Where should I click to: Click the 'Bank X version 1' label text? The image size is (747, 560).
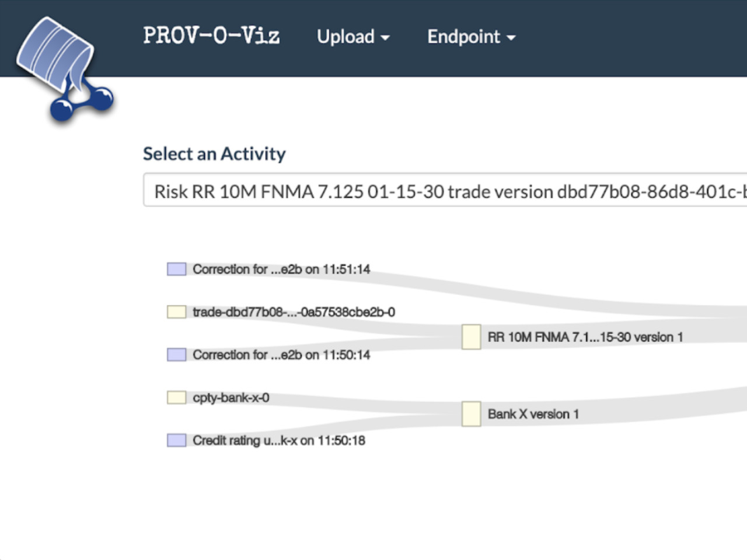click(533, 414)
